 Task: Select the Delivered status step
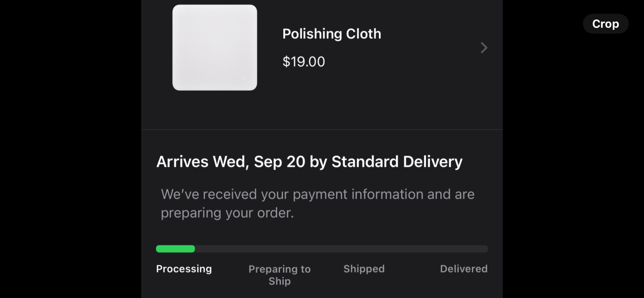tap(464, 269)
